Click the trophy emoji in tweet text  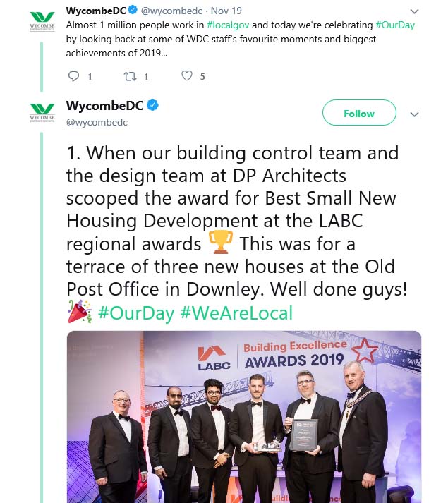click(221, 242)
